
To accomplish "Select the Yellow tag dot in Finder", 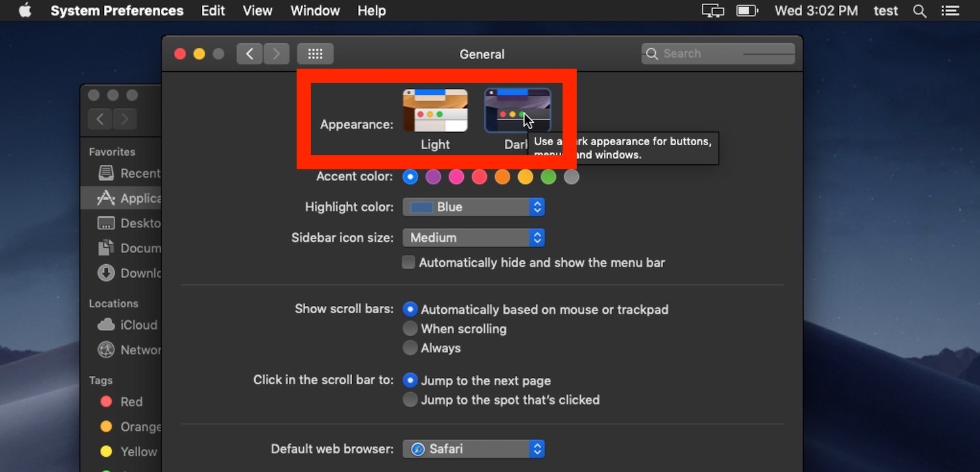I will coord(106,452).
